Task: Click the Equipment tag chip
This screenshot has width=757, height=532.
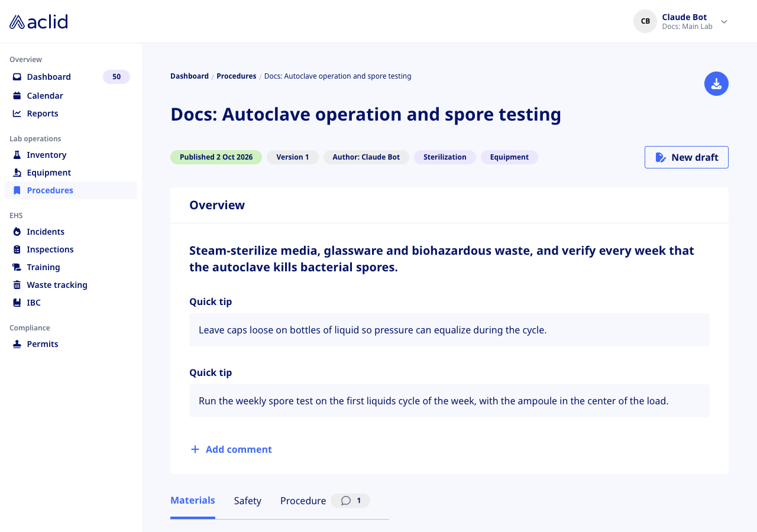Action: (509, 157)
